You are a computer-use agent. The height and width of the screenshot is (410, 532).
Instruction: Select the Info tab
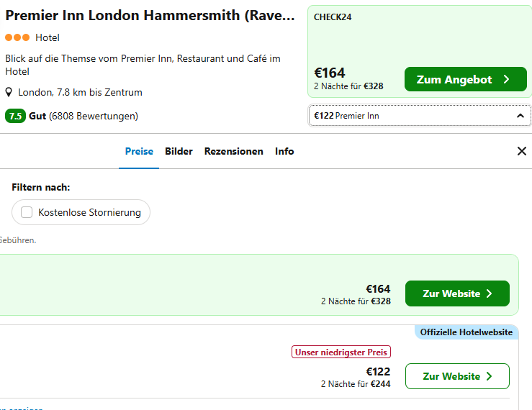284,151
